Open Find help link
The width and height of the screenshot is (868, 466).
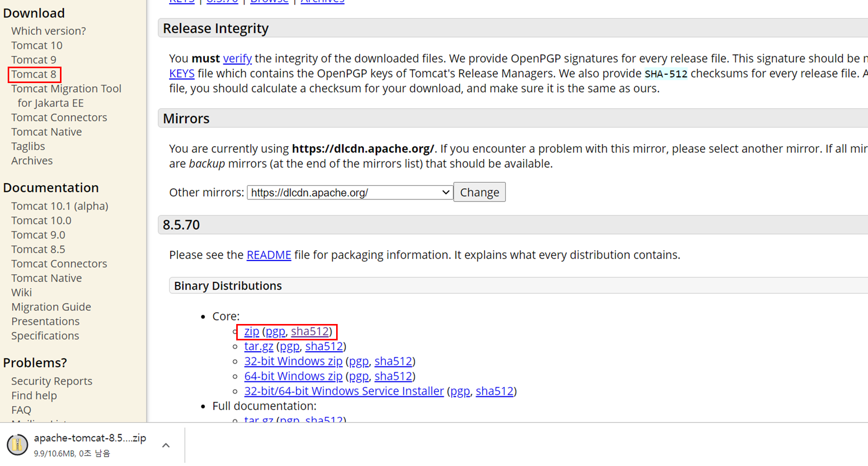click(34, 395)
